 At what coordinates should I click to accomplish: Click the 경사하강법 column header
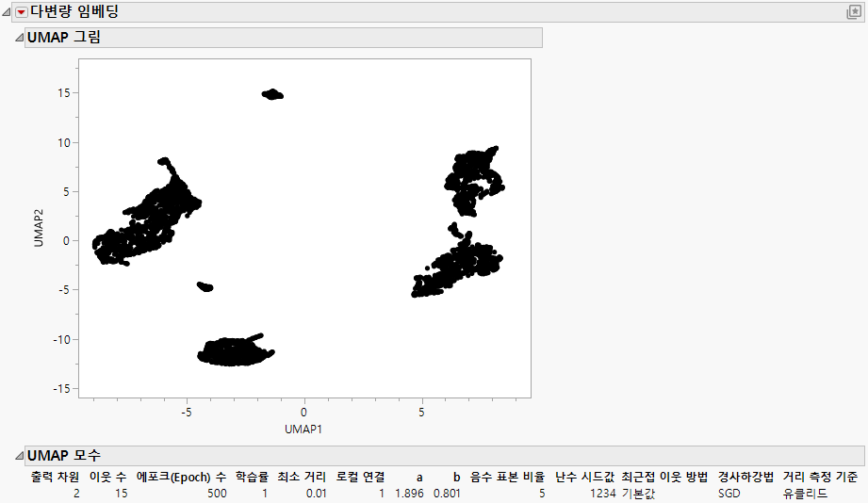click(x=745, y=477)
